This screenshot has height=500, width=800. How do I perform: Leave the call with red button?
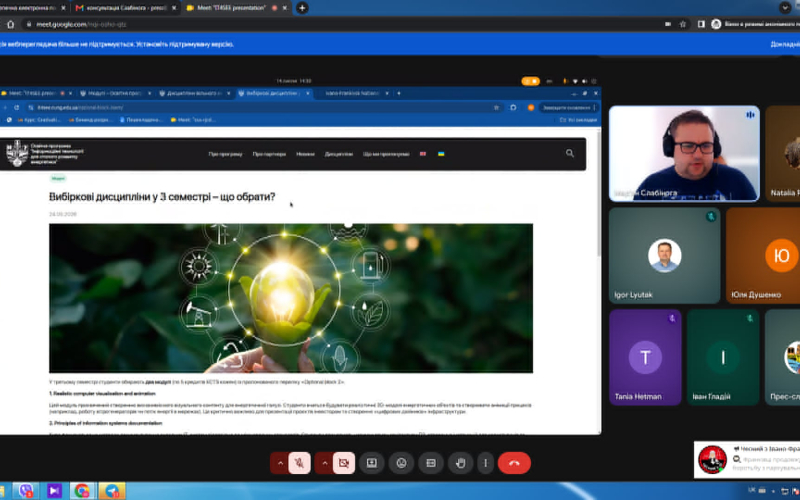click(x=514, y=463)
